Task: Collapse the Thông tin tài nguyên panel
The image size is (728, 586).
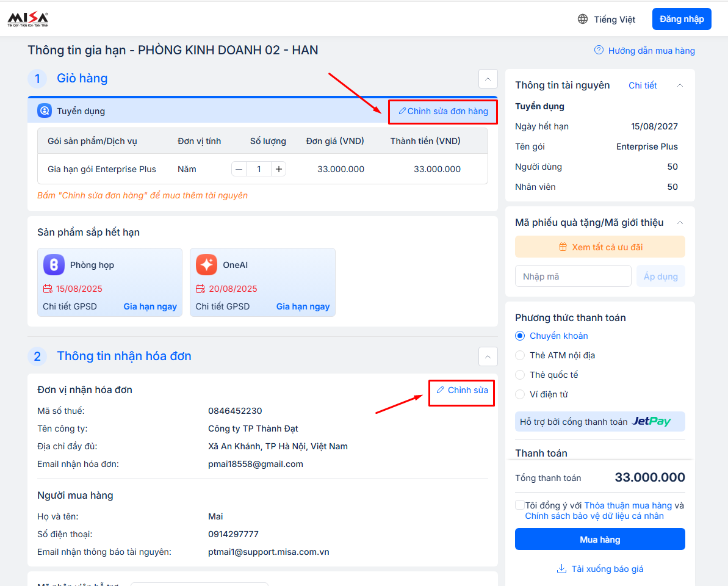Action: [680, 85]
